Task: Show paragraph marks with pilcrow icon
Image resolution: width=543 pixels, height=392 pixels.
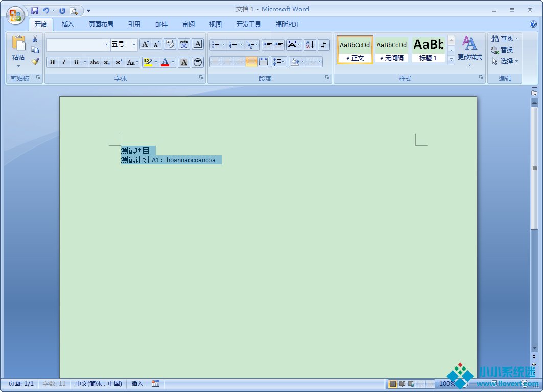Action: coord(324,45)
